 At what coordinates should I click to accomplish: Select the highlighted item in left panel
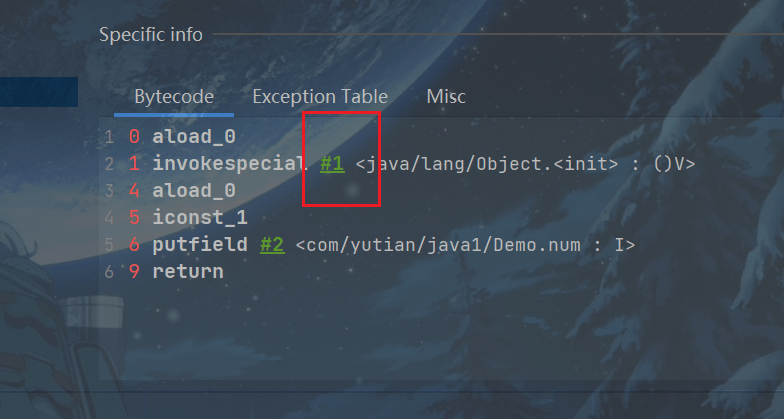click(x=39, y=92)
